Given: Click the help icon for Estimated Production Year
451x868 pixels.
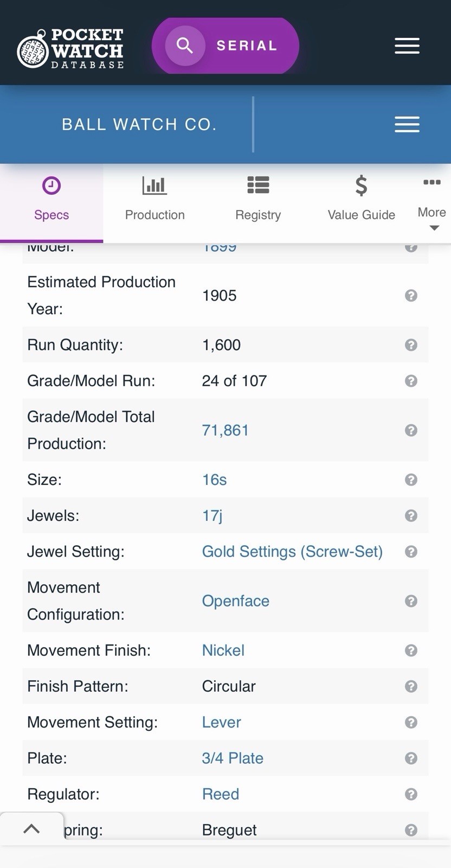Looking at the screenshot, I should click(x=411, y=296).
